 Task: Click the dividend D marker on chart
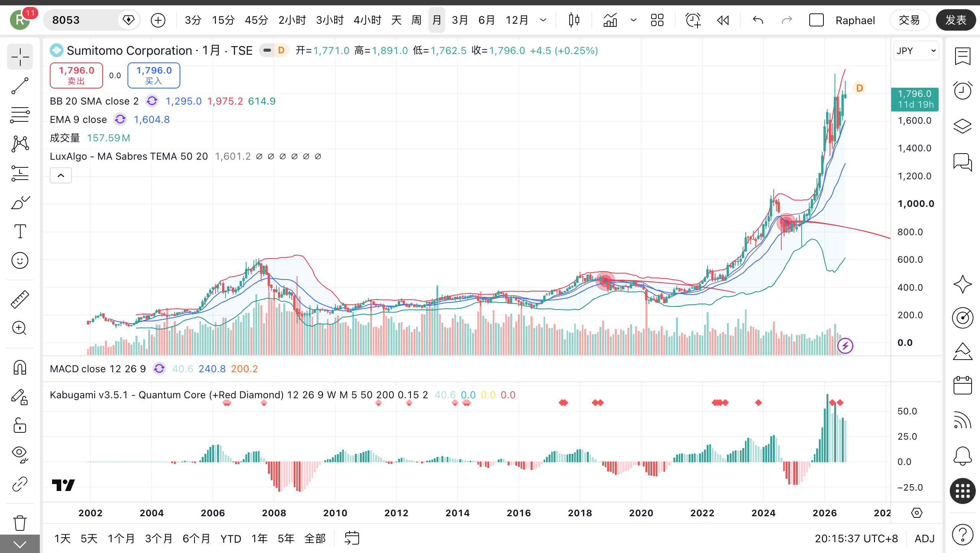[x=859, y=88]
